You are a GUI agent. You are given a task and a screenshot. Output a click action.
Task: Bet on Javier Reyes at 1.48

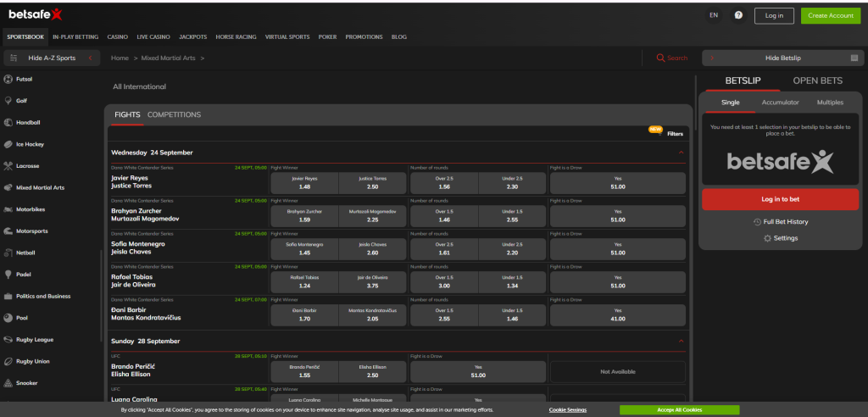click(304, 183)
